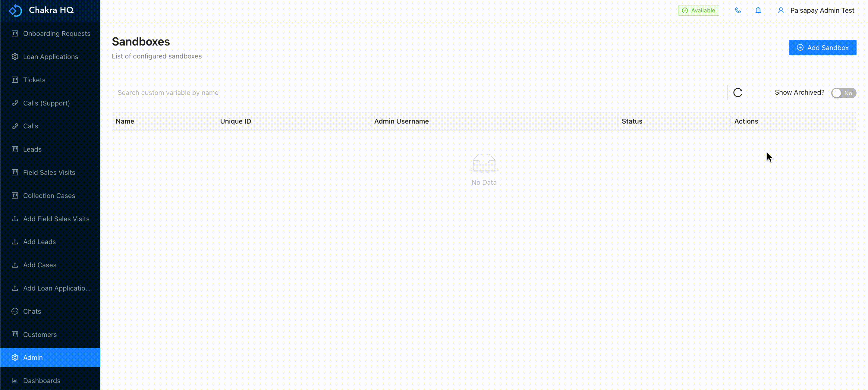Click the Add Leads upload icon

15,242
